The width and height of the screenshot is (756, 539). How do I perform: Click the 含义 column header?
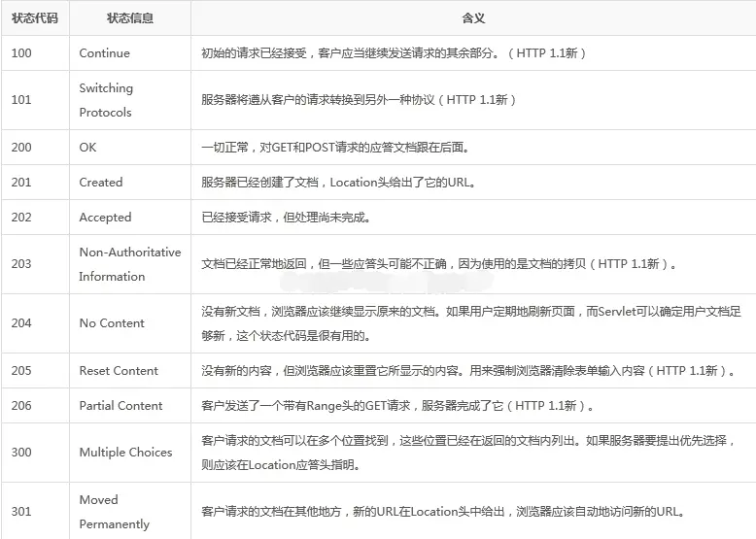[473, 18]
